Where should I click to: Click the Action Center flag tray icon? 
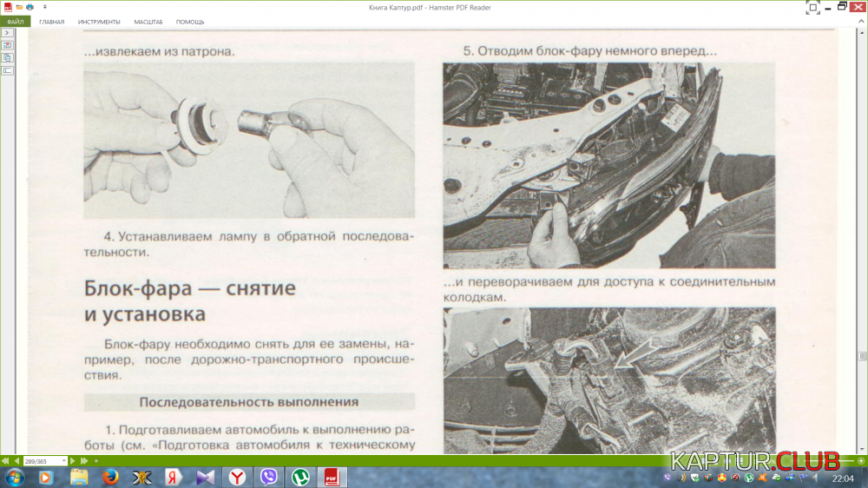pyautogui.click(x=803, y=478)
